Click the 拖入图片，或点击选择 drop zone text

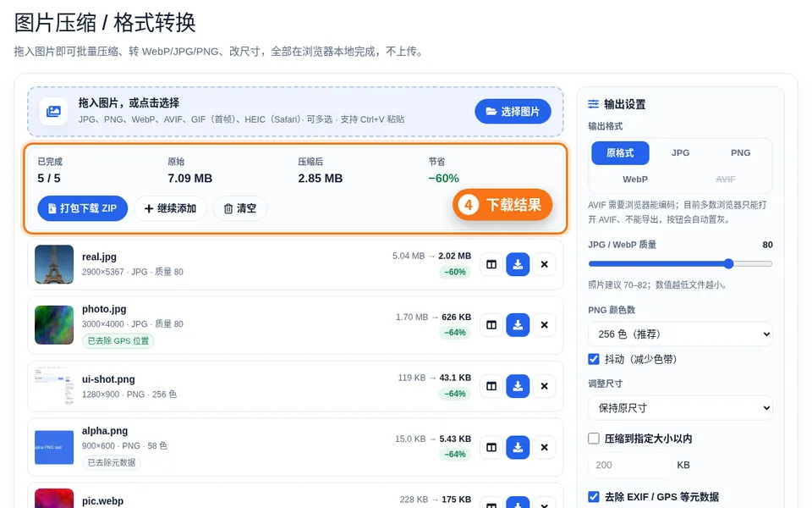(129, 102)
